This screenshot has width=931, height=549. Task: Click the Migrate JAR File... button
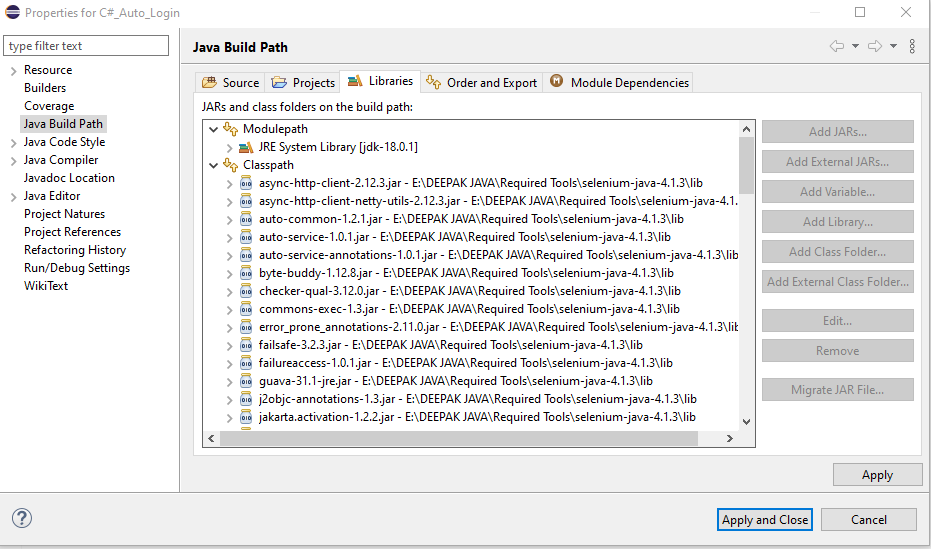click(x=837, y=390)
